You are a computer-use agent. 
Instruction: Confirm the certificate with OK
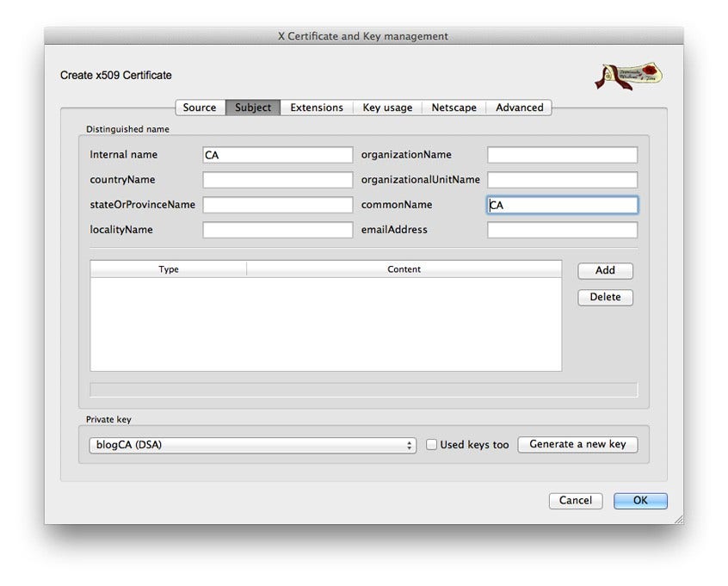pyautogui.click(x=640, y=500)
